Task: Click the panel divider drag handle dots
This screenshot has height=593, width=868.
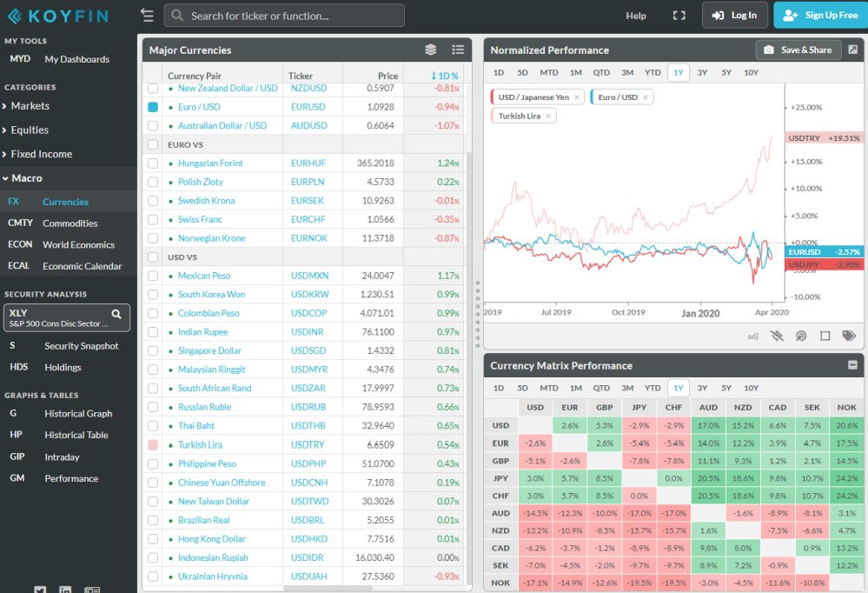Action: (478, 314)
